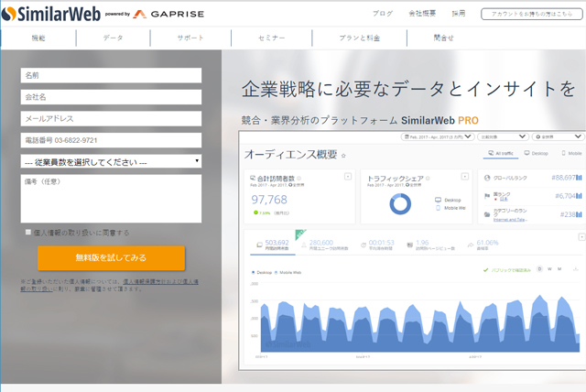
Task: Open the データ menu item
Action: point(113,38)
